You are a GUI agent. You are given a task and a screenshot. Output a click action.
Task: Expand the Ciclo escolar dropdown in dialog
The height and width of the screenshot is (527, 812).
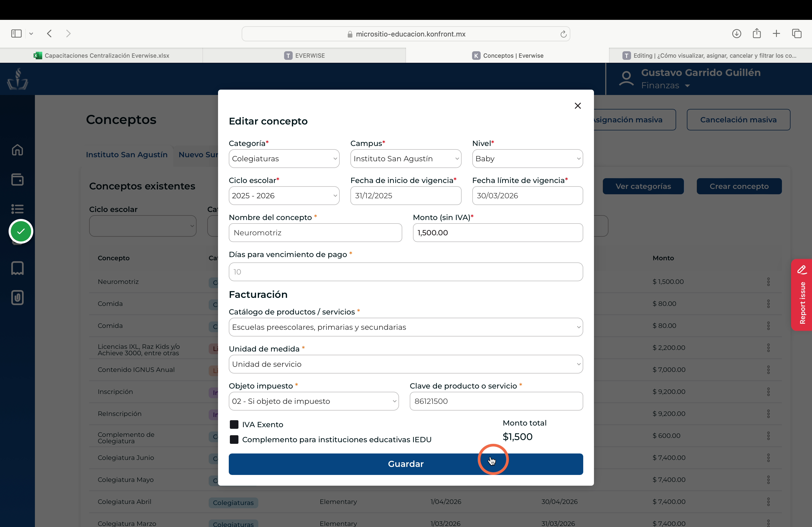point(284,196)
